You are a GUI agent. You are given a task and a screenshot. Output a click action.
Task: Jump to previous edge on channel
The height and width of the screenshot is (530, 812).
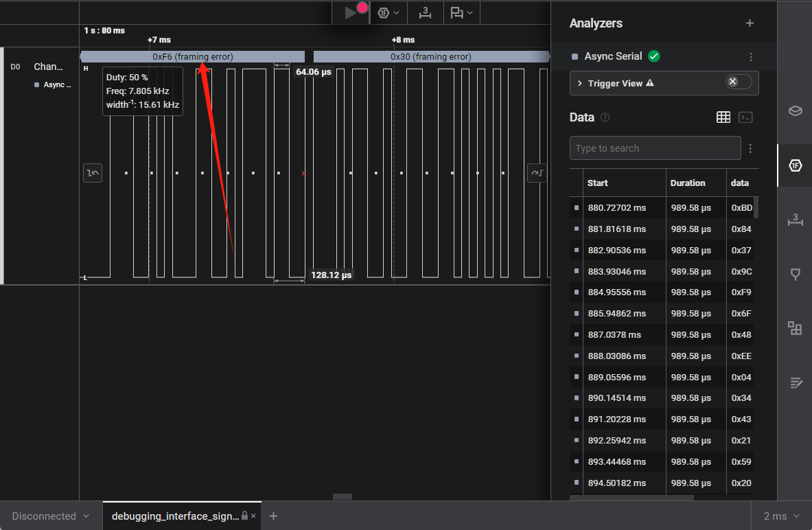pos(93,173)
